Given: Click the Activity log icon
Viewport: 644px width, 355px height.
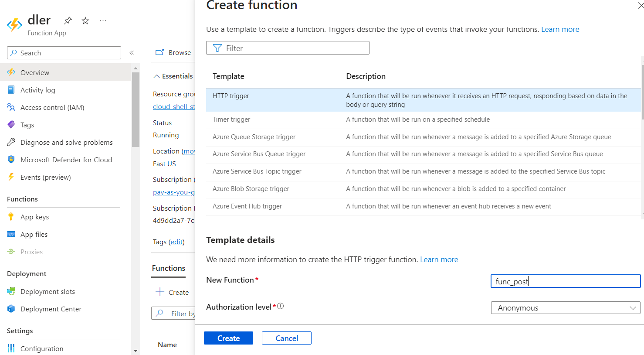Looking at the screenshot, I should pos(11,90).
